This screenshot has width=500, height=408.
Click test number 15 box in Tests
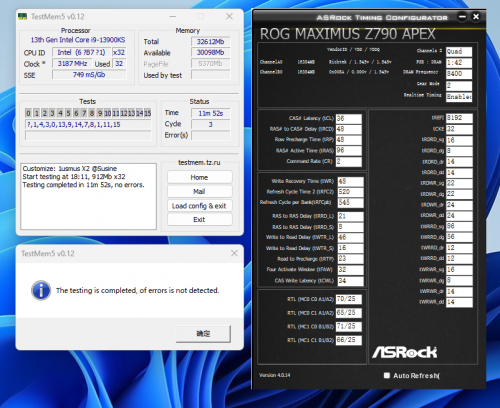click(x=147, y=113)
